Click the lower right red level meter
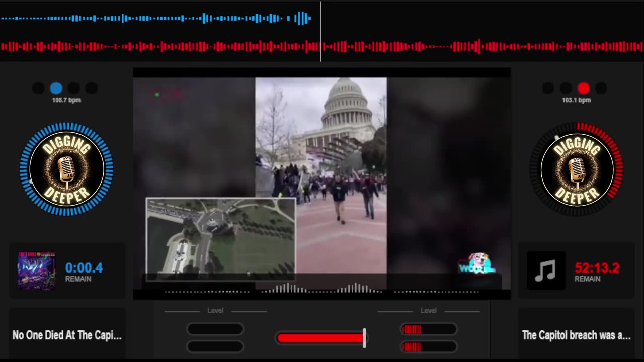The height and width of the screenshot is (362, 644). tap(429, 346)
